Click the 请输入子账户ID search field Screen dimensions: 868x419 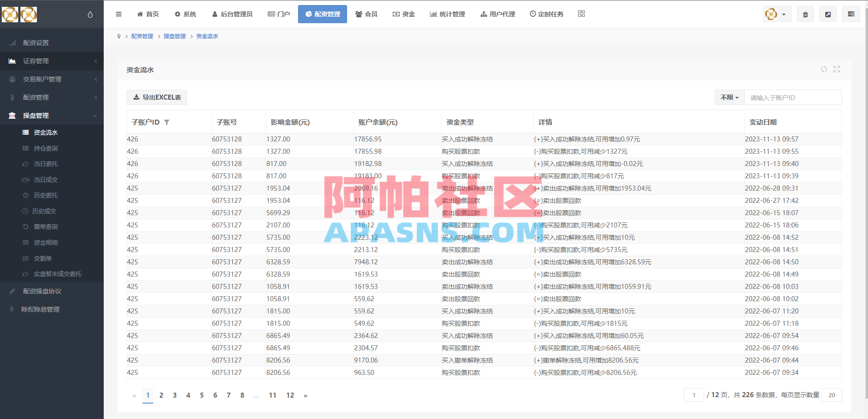pyautogui.click(x=792, y=97)
